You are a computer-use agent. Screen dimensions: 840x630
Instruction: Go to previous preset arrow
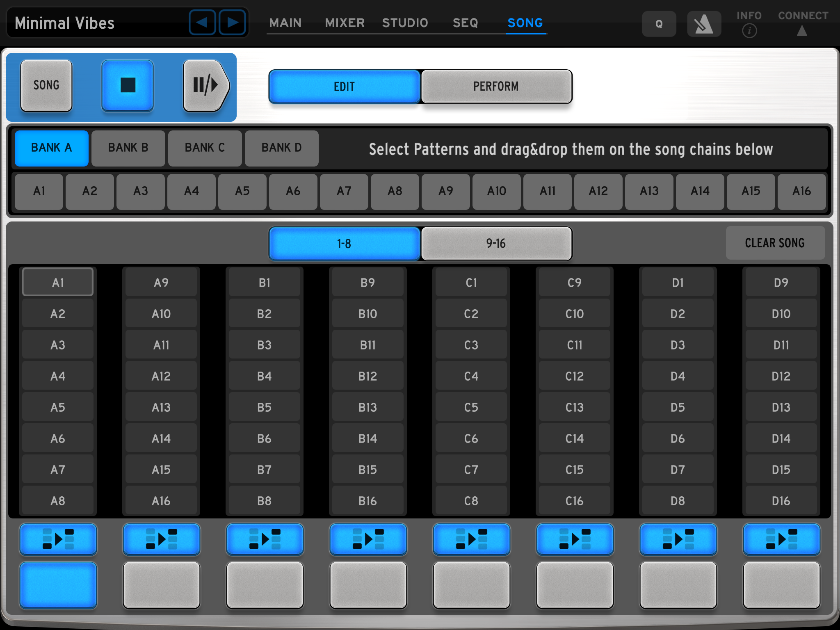click(202, 23)
